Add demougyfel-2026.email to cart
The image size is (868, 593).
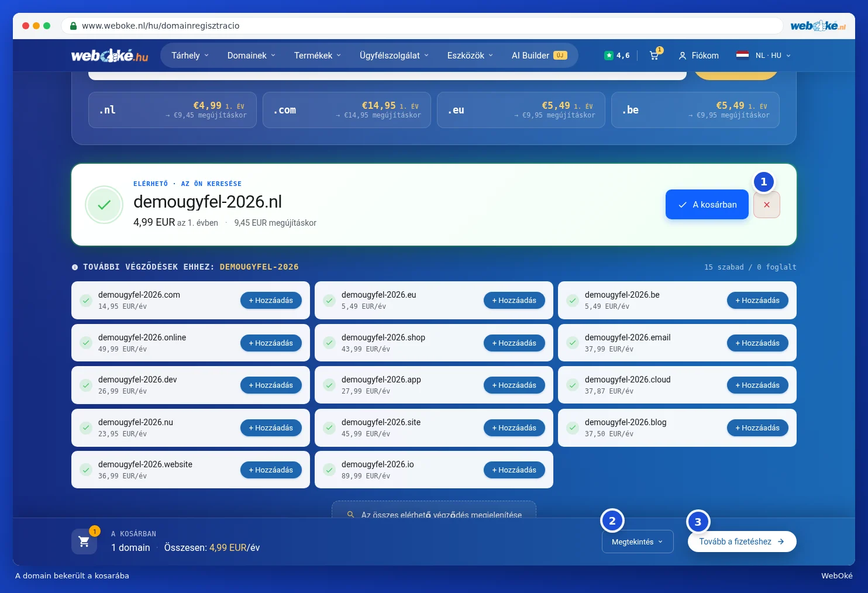(x=757, y=343)
